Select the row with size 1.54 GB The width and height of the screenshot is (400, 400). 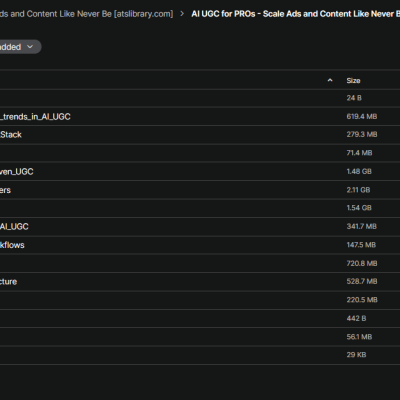tap(200, 208)
